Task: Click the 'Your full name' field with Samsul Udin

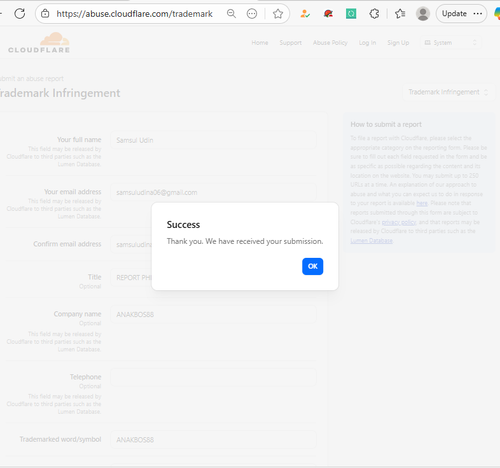Action: (213, 140)
